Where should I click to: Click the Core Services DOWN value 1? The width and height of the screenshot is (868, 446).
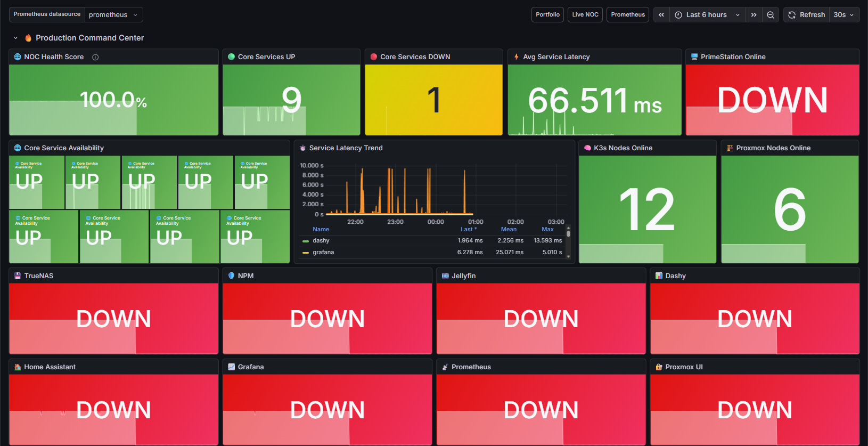tap(434, 100)
